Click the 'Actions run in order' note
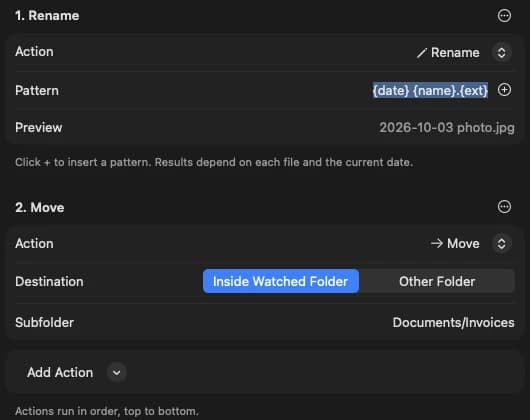530x420 pixels. pyautogui.click(x=107, y=411)
